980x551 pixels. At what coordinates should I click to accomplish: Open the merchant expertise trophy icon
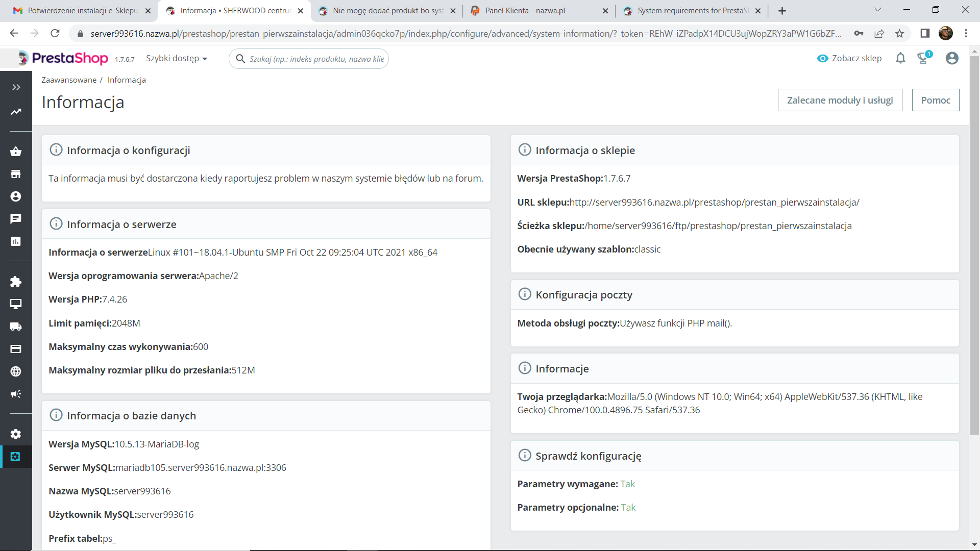923,58
